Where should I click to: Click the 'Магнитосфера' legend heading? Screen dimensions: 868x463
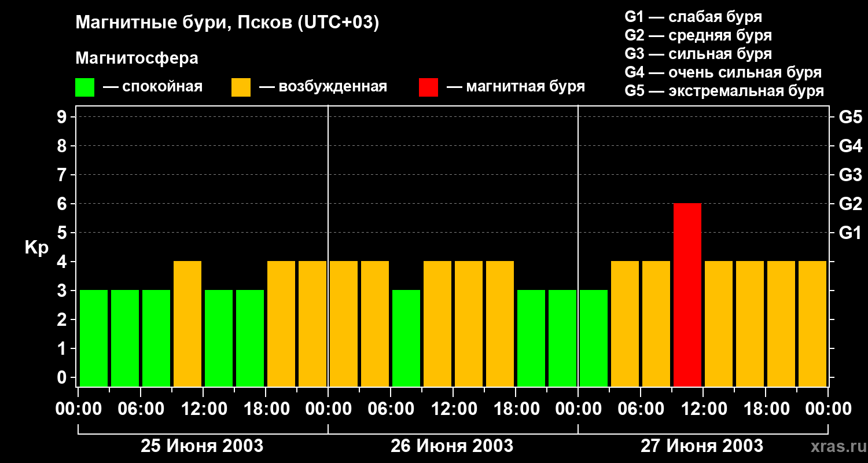(x=137, y=58)
